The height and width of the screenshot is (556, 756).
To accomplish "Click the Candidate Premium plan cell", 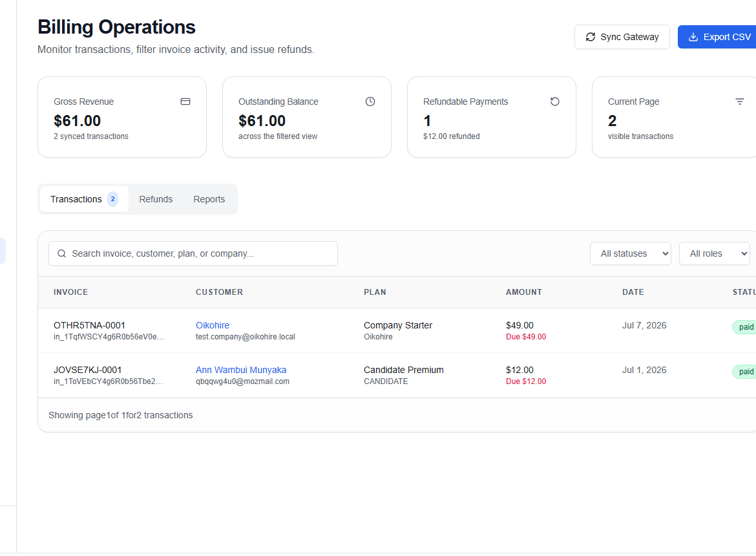I will click(404, 370).
